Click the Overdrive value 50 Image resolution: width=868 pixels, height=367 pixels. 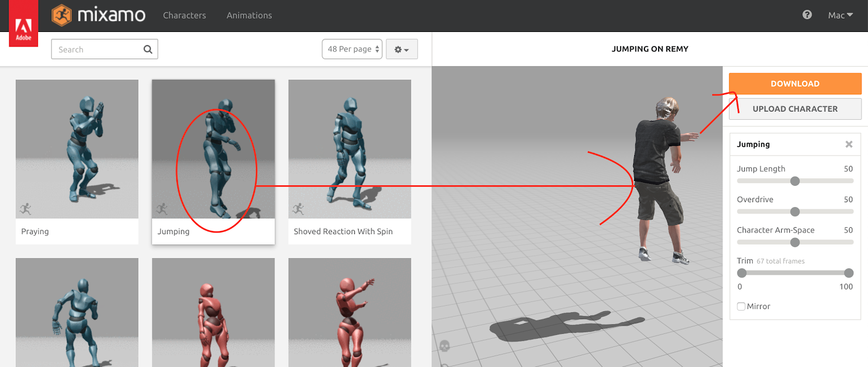[848, 199]
